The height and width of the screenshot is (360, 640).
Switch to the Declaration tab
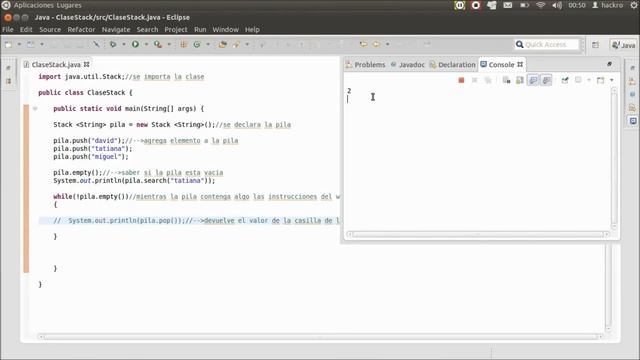point(452,64)
